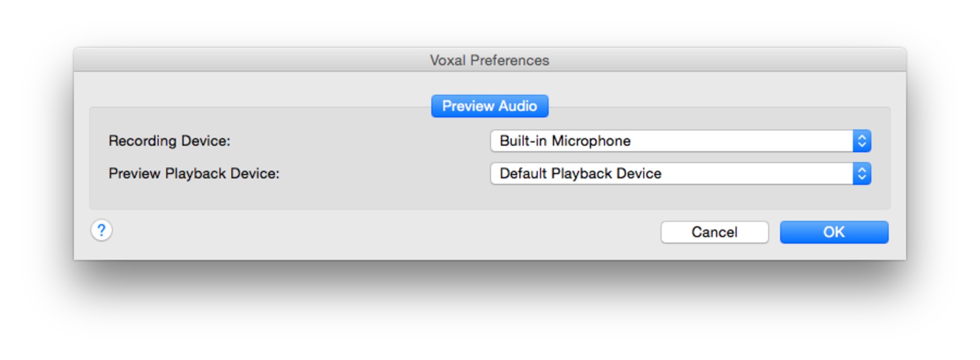Expand the microphone selection combo box

(x=680, y=141)
